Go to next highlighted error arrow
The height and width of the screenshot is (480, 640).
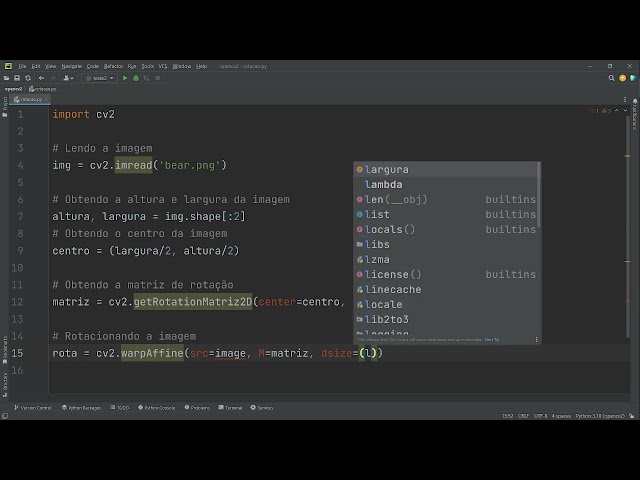625,111
